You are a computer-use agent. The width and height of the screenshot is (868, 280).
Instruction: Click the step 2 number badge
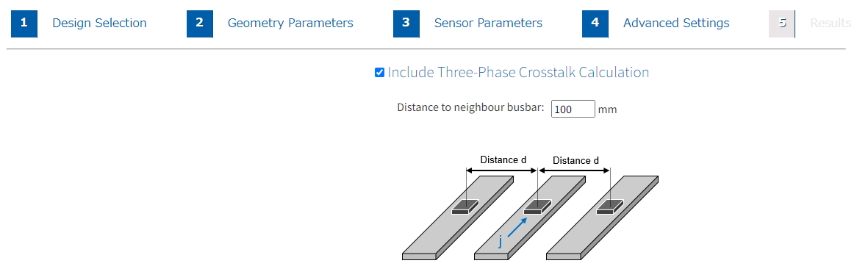click(200, 24)
